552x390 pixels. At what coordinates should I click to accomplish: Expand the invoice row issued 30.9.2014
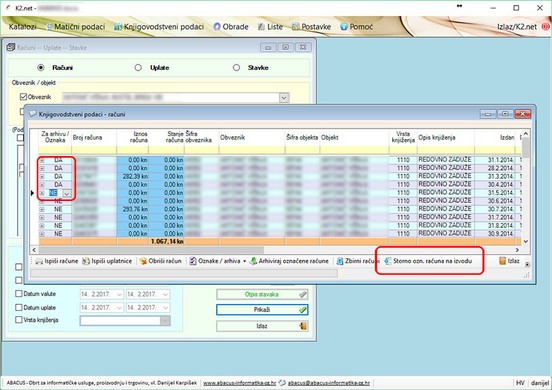click(42, 234)
